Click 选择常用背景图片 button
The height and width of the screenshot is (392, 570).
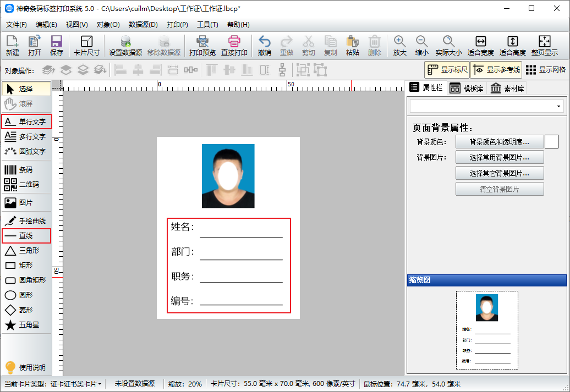[499, 157]
